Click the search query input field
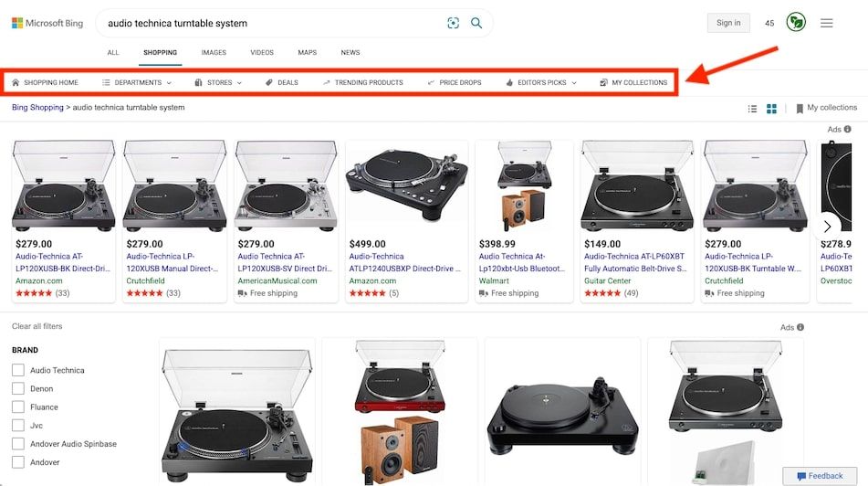 (x=274, y=23)
